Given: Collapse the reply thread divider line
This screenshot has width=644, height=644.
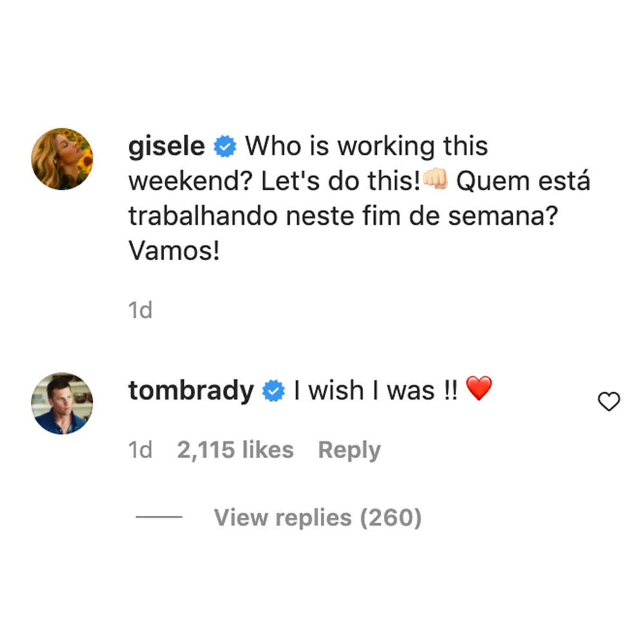Looking at the screenshot, I should [158, 517].
